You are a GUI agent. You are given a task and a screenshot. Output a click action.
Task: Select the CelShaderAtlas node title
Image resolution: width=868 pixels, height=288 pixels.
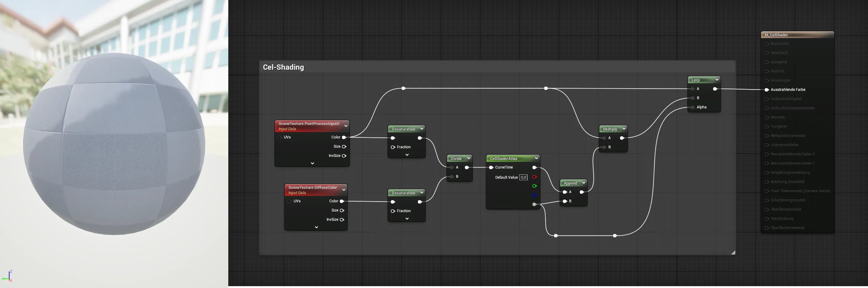click(x=503, y=159)
